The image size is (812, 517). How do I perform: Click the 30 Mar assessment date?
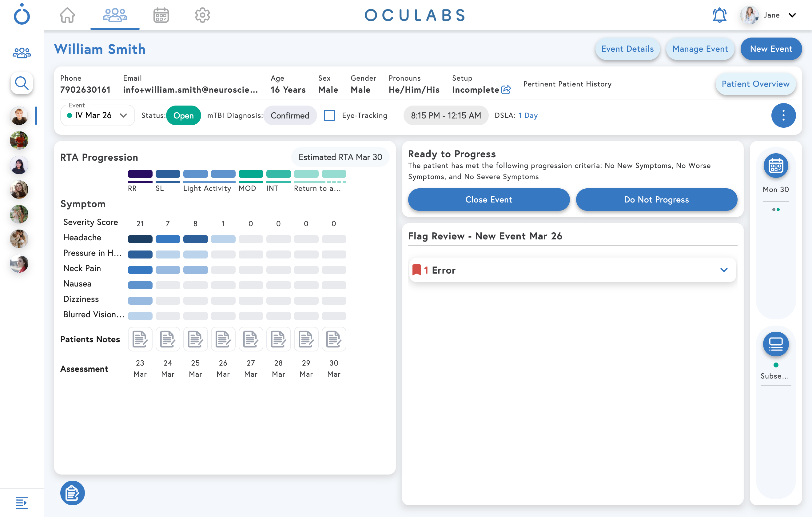pyautogui.click(x=333, y=368)
